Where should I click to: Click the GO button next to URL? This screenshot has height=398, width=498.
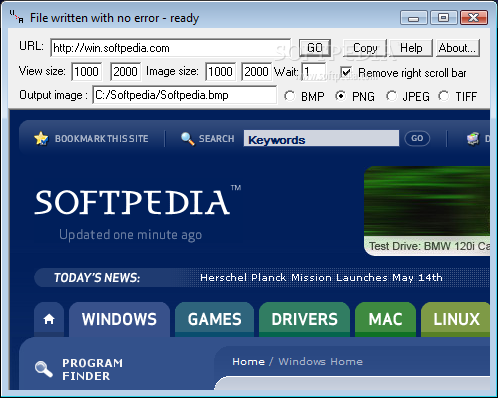pyautogui.click(x=315, y=48)
